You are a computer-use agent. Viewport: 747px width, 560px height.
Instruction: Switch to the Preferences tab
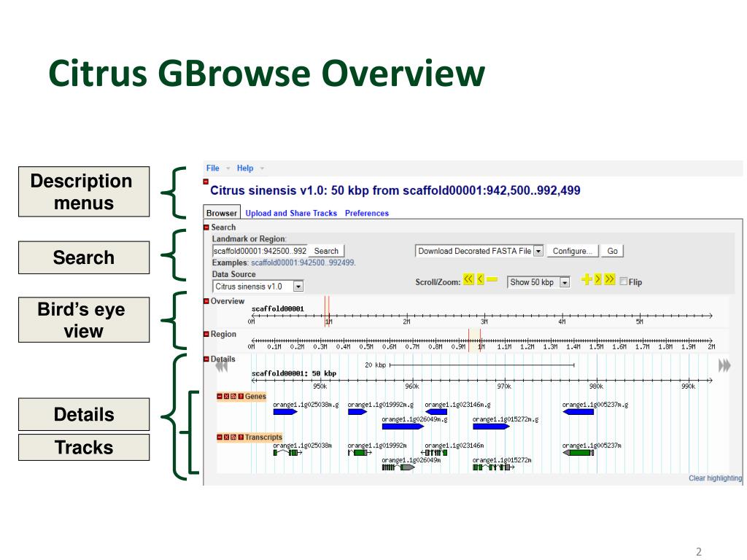point(367,214)
